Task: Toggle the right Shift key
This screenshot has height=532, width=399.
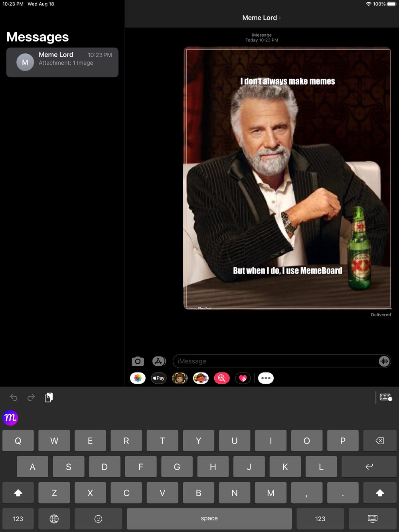Action: tap(380, 493)
